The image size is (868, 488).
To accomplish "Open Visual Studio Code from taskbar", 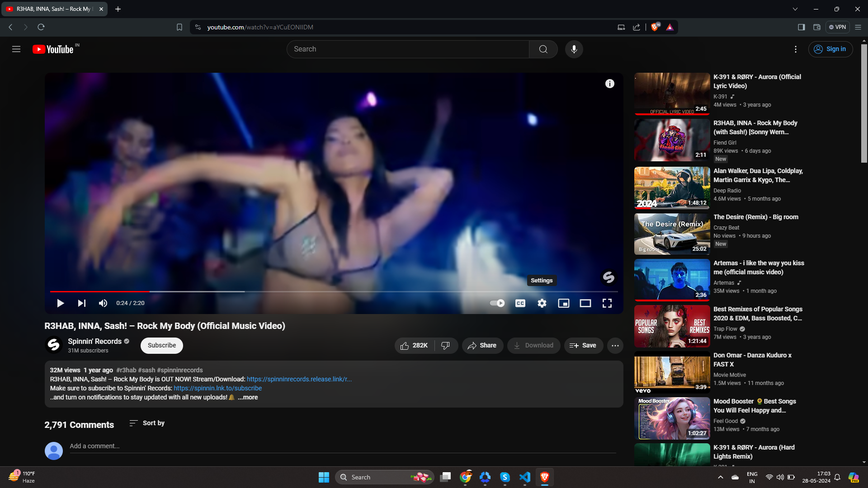I will tap(525, 477).
